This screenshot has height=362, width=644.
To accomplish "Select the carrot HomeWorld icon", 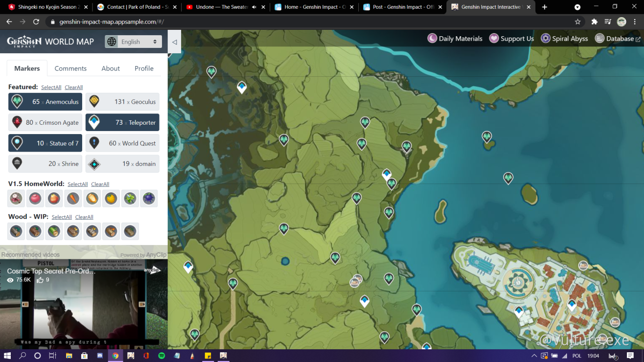I will point(73,199).
